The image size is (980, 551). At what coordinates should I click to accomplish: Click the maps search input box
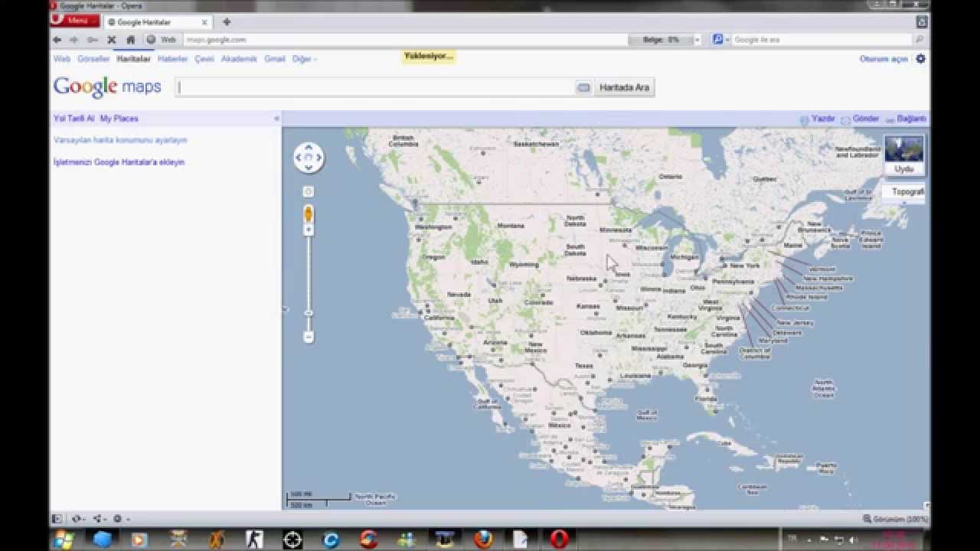tap(375, 87)
